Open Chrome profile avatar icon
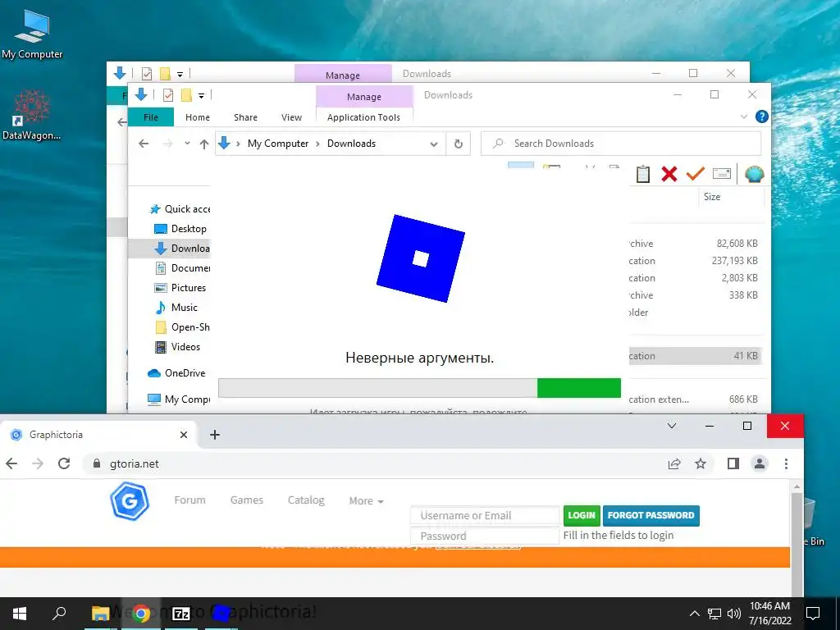 (760, 464)
